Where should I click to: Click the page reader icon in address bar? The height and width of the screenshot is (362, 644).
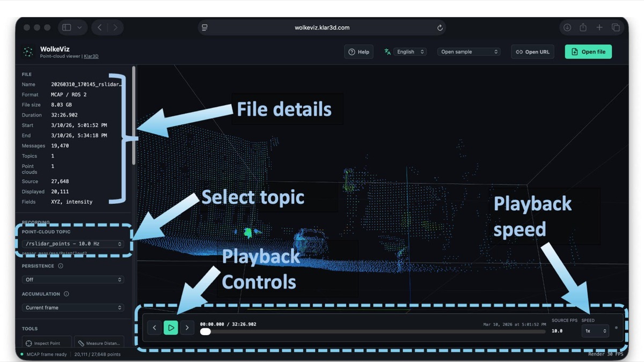[204, 27]
